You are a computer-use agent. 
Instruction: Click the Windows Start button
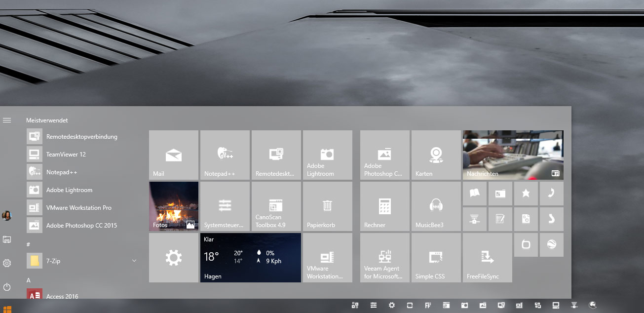(x=7, y=309)
